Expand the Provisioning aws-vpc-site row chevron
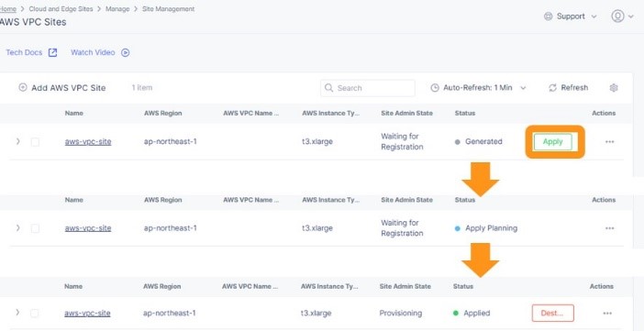The width and height of the screenshot is (644, 331). click(17, 312)
